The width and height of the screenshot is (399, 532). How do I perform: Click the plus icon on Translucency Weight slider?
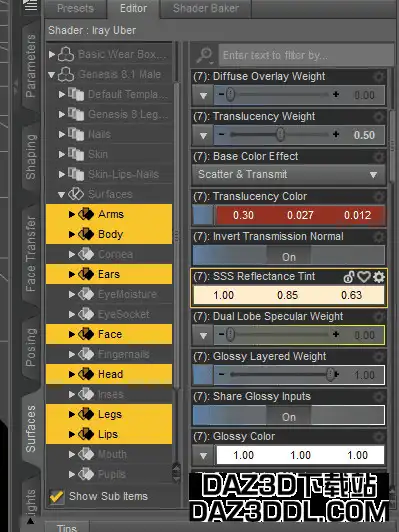tap(336, 135)
